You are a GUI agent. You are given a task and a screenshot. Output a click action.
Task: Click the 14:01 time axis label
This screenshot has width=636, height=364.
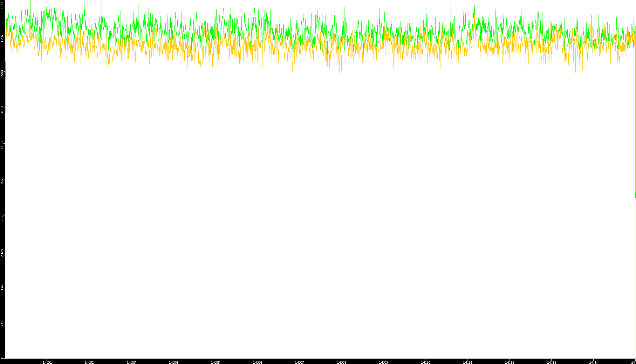47,362
